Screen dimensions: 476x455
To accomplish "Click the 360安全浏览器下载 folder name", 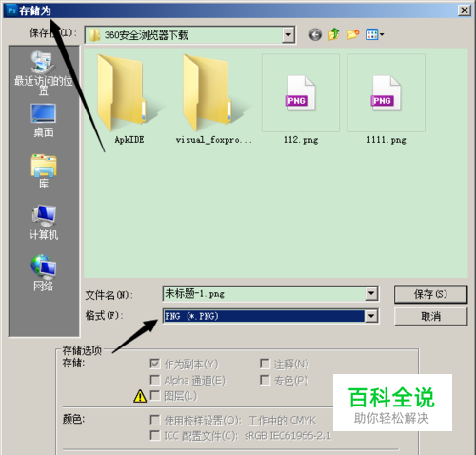I will point(146,35).
